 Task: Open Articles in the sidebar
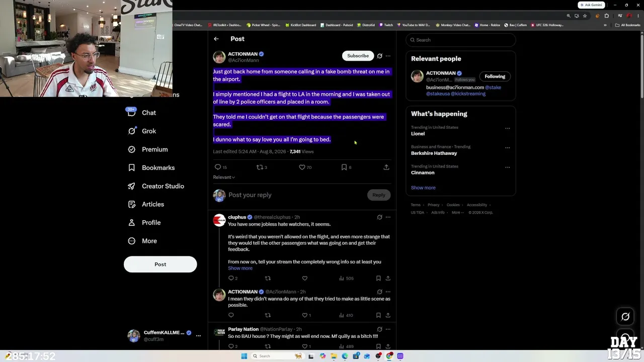146,205
